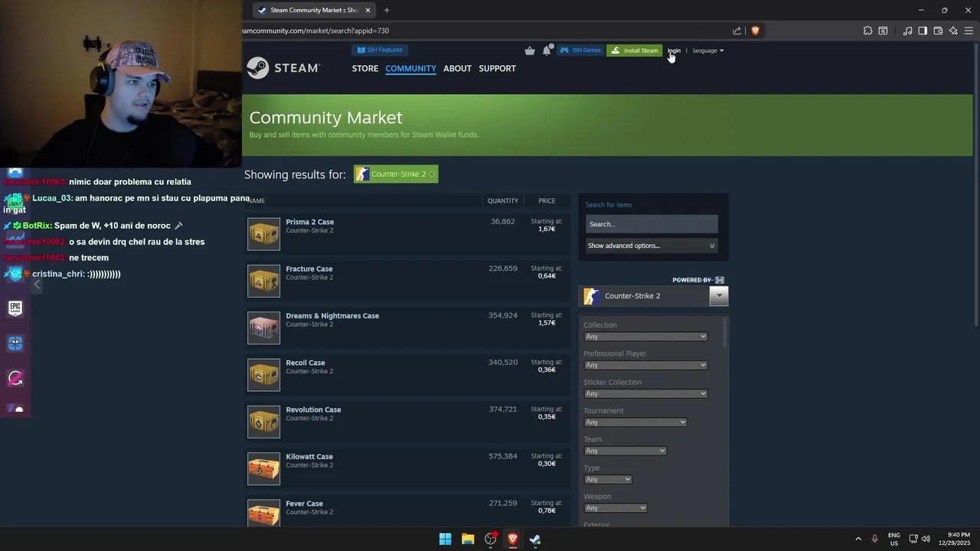Open the SUPPORT menu item
Screen dimensions: 980x551
497,68
